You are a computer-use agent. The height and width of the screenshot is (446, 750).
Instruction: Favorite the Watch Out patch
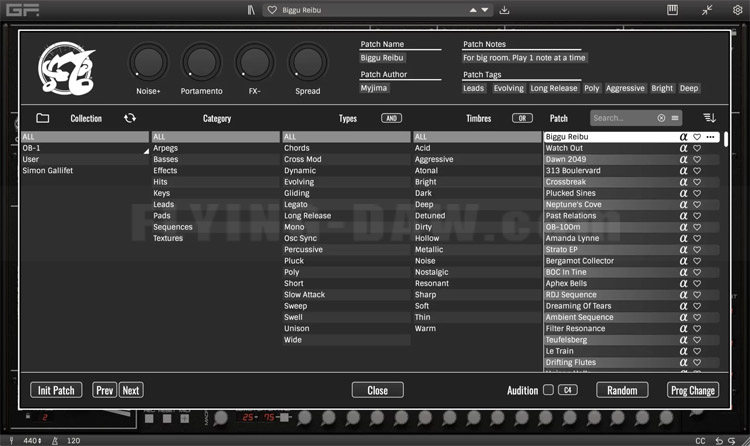(697, 148)
